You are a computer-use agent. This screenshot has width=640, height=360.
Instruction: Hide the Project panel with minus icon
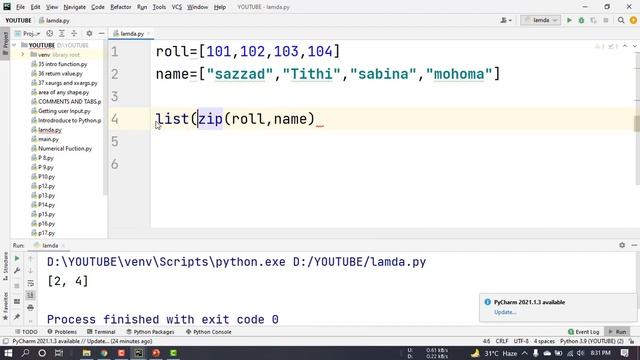tap(101, 33)
